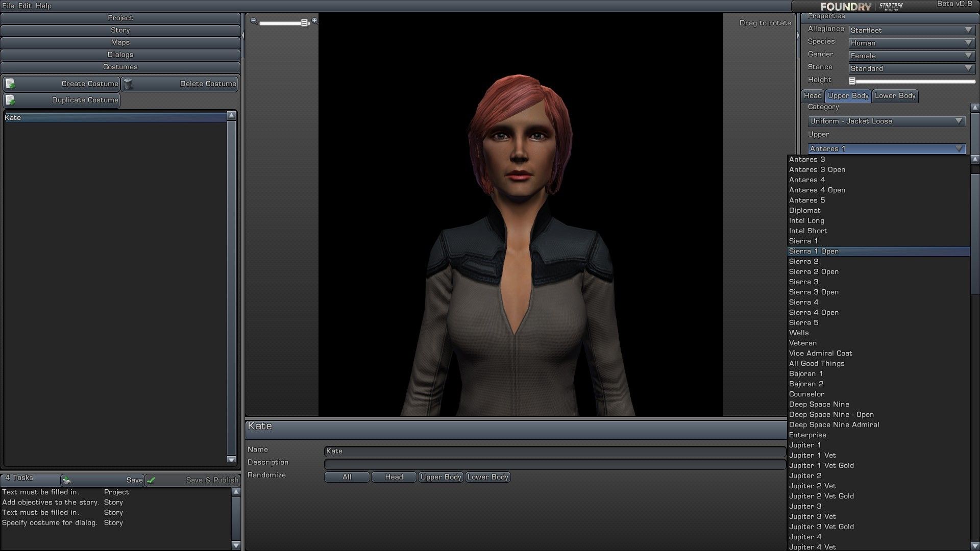
Task: Click 'Add objectives to the story.' task
Action: pyautogui.click(x=50, y=503)
